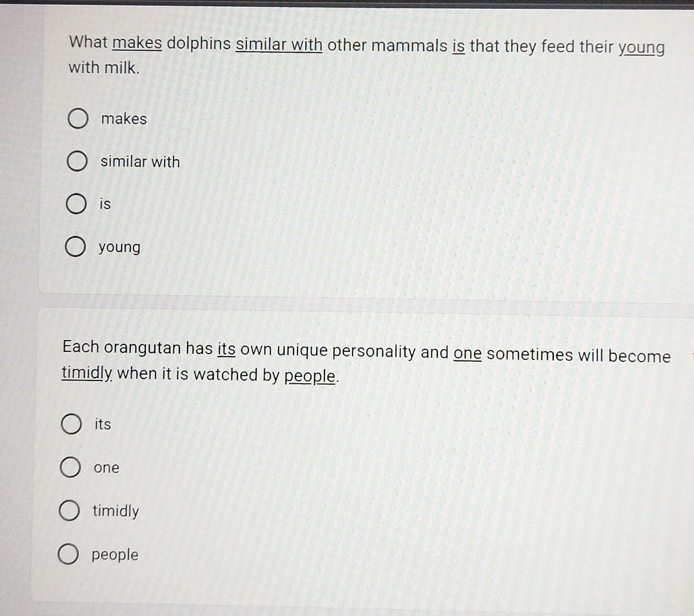
Task: Pick the "young" option radio circle
Action: tap(75, 247)
